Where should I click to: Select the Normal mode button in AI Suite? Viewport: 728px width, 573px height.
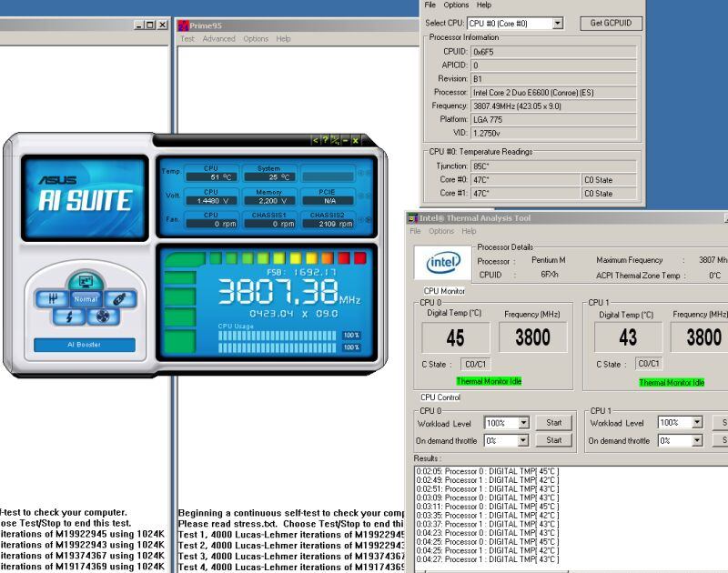pos(86,299)
